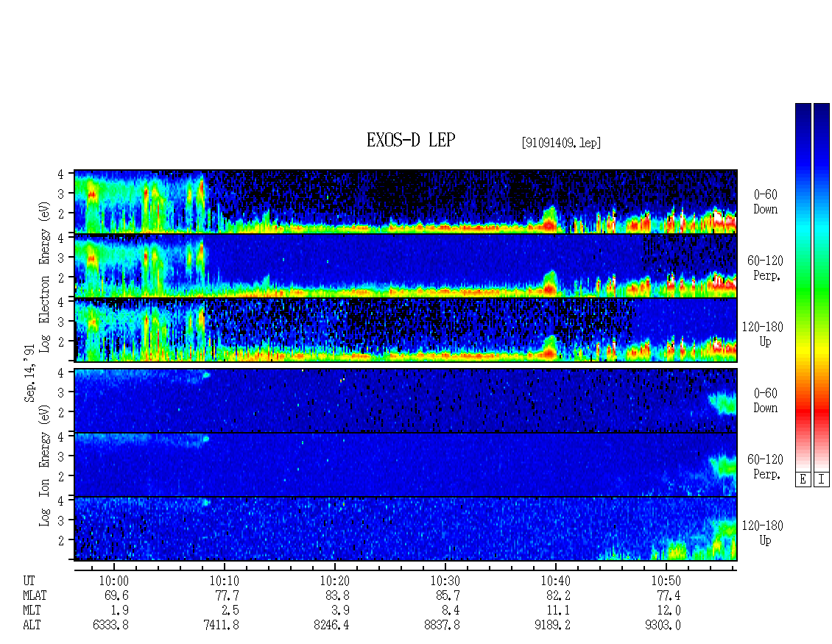832x644 pixels.
Task: Click ALT value 8837.8
Action: point(442,626)
